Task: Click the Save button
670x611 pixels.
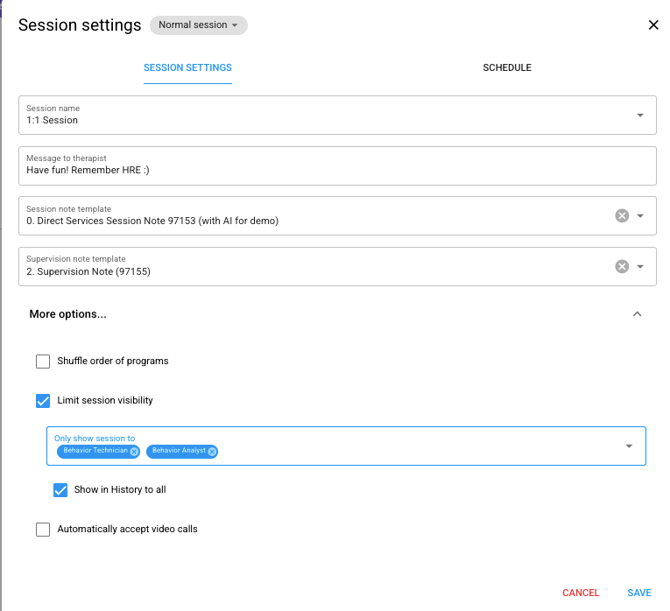Action: point(639,593)
